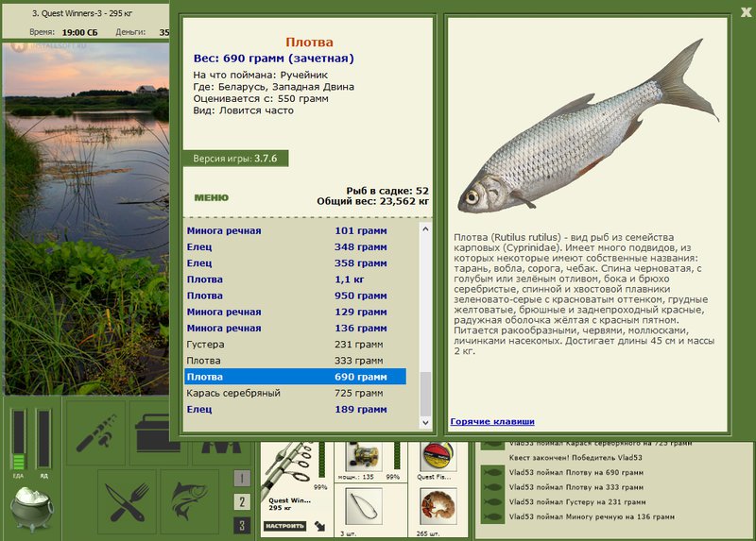The width and height of the screenshot is (756, 541).
Task: Click the ЕДА food level bar
Action: tap(19, 439)
